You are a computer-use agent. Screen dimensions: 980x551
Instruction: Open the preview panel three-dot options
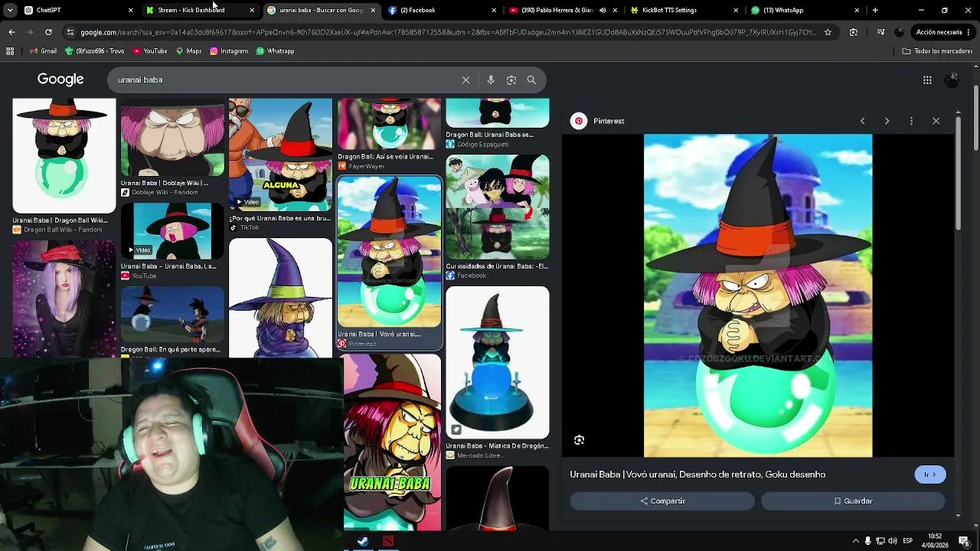911,121
